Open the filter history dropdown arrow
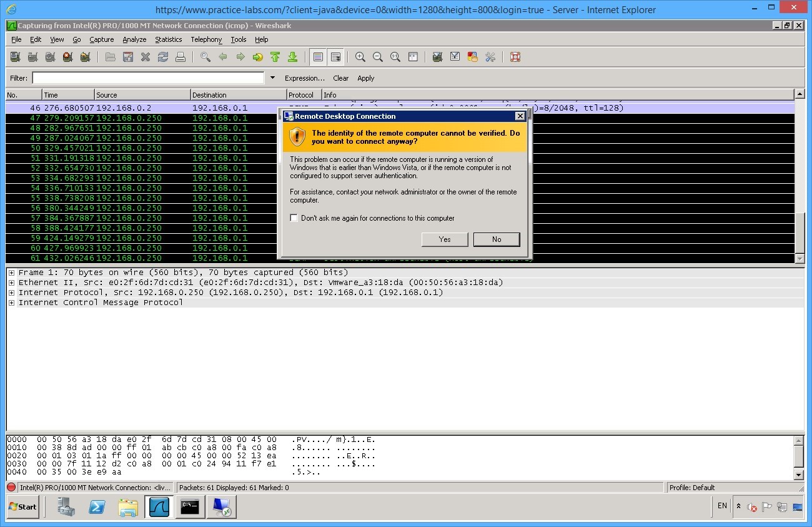 click(x=272, y=78)
